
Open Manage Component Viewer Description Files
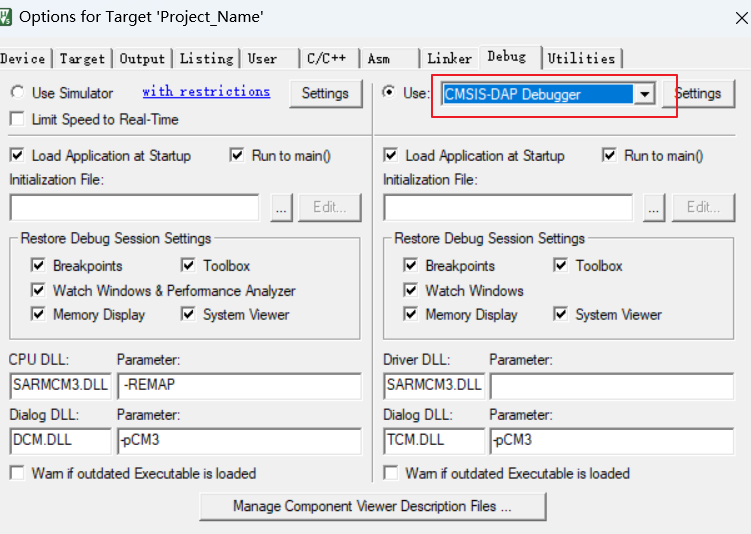click(x=372, y=506)
